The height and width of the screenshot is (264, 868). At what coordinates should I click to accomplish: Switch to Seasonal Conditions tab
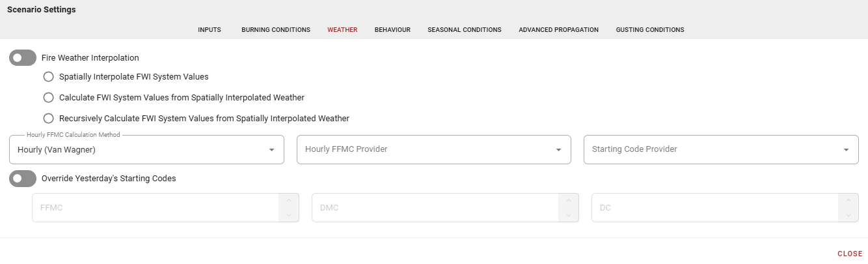point(464,30)
